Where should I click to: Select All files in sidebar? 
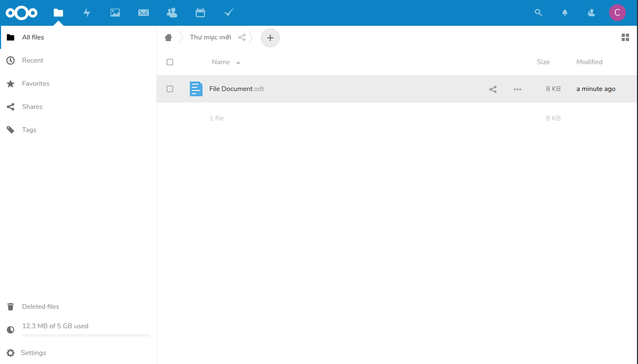78,37
